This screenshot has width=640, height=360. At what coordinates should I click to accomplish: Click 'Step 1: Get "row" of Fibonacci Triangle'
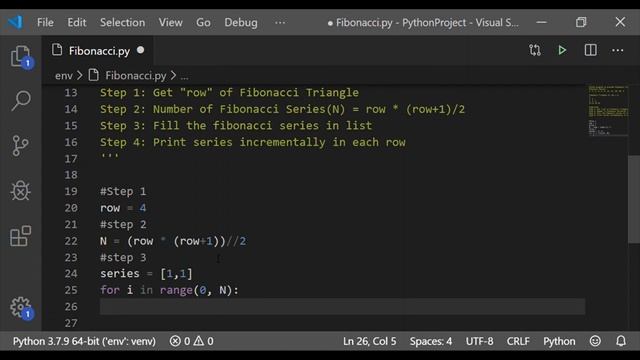[229, 93]
